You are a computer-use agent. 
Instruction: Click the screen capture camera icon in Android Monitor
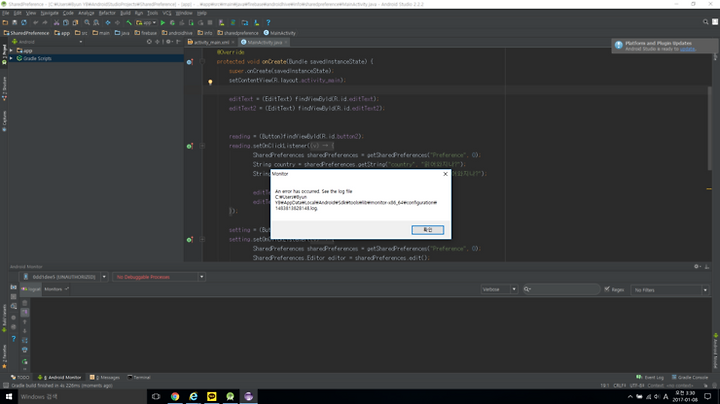coord(13,287)
